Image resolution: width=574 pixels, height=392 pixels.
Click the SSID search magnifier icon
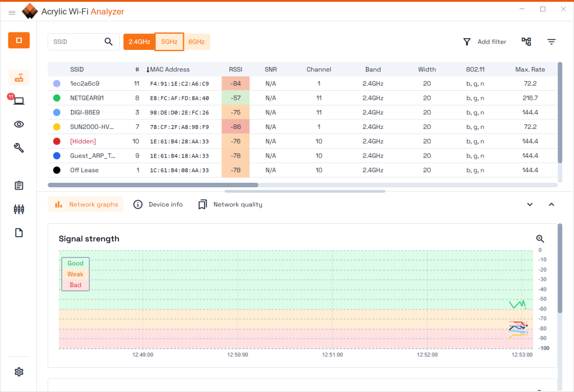tap(109, 41)
